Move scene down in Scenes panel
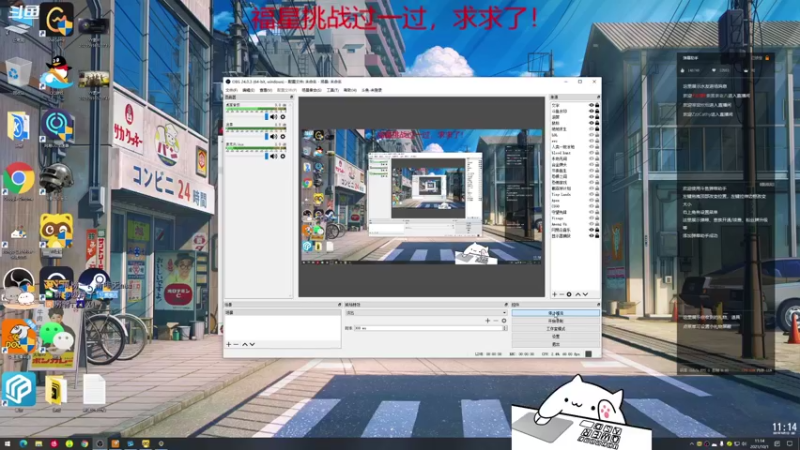Viewport: 800px width, 450px height. [x=252, y=344]
